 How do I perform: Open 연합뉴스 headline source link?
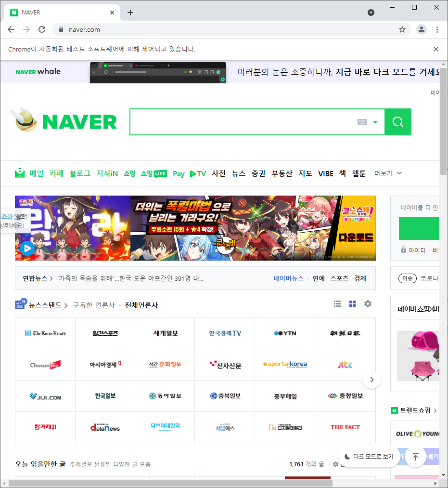(x=35, y=278)
